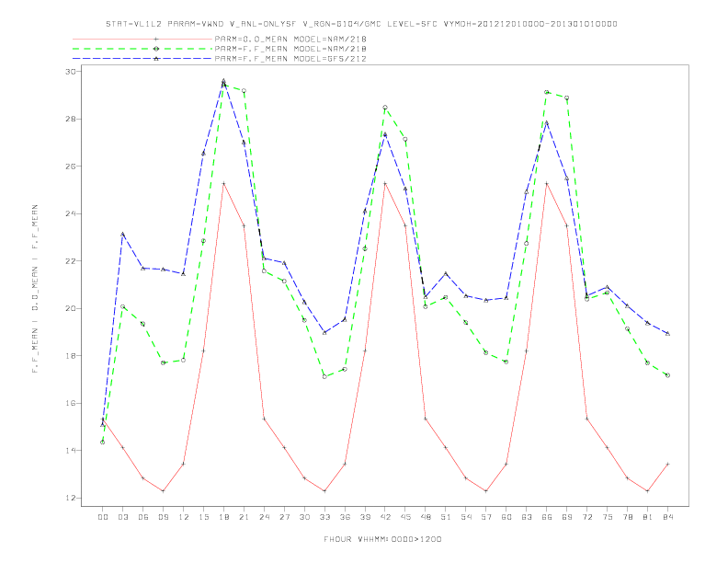Click the y-axis tick label 28
The width and height of the screenshot is (728, 563).
point(71,119)
